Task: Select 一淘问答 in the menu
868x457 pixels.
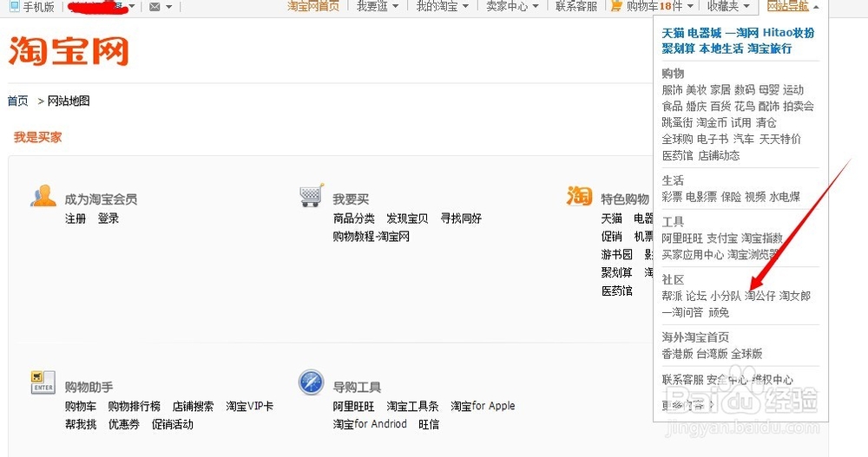Action: [x=682, y=312]
